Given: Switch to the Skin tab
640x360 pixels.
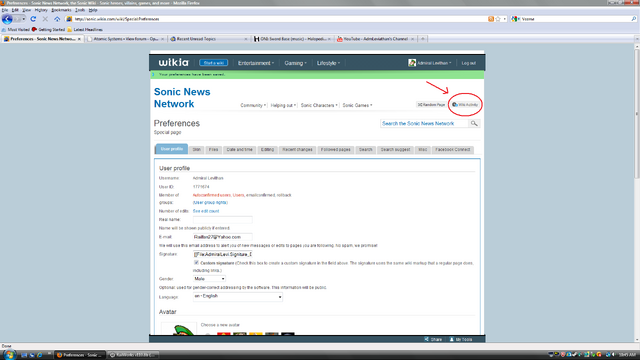Looking at the screenshot, I should point(197,149).
